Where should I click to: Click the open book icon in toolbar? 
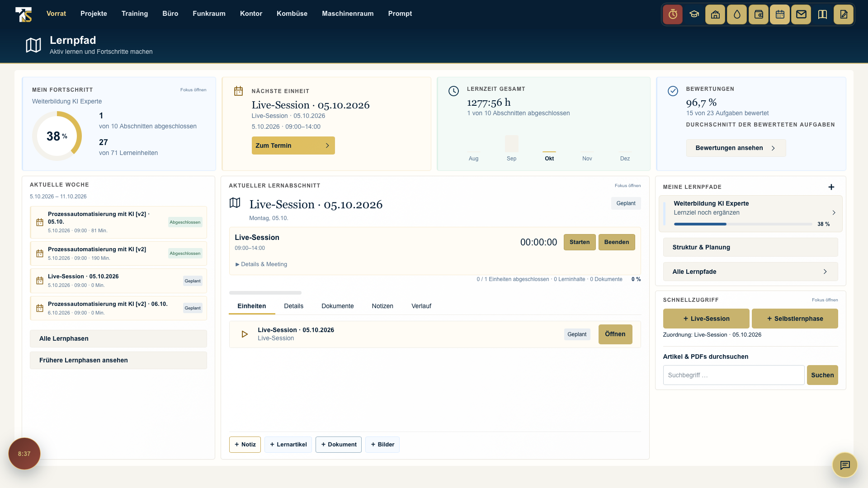[822, 14]
